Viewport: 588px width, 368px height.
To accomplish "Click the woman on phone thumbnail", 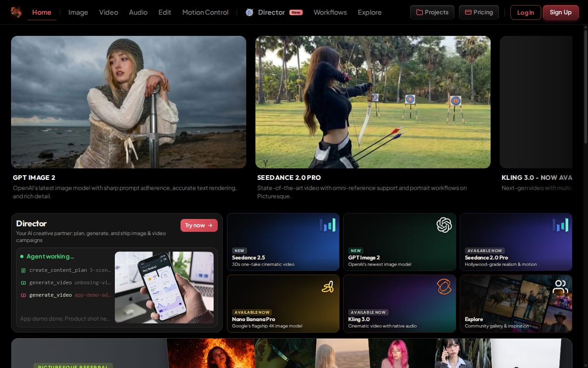I will pyautogui.click(x=463, y=353).
